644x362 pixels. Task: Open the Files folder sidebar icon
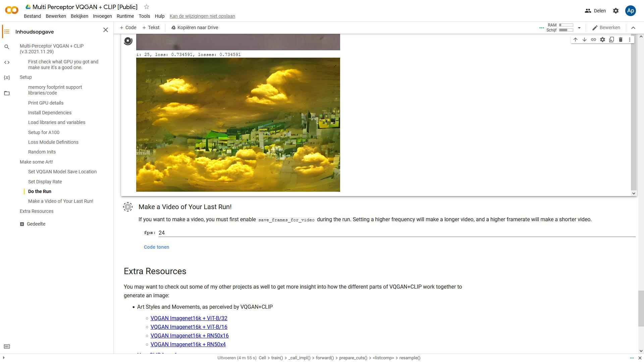tap(7, 93)
